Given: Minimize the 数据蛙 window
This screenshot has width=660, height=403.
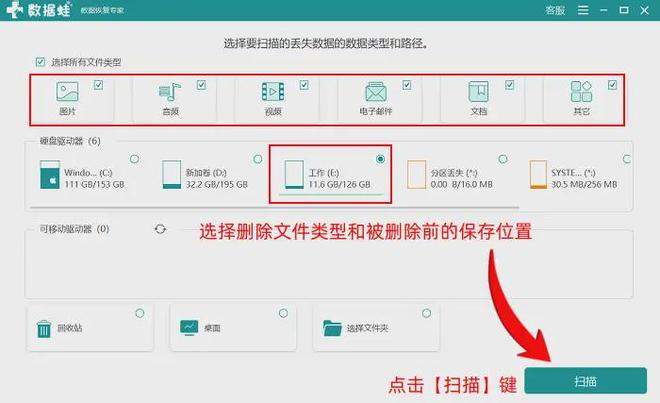Looking at the screenshot, I should [604, 10].
